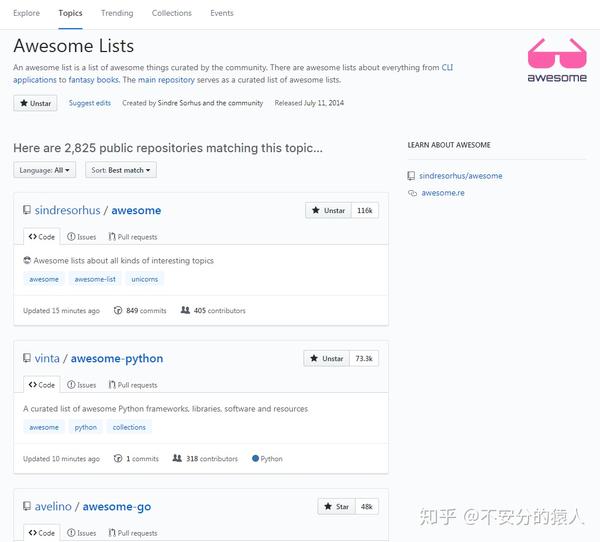Click the python topic tag
Viewport: 600px width, 542px height.
(86, 427)
